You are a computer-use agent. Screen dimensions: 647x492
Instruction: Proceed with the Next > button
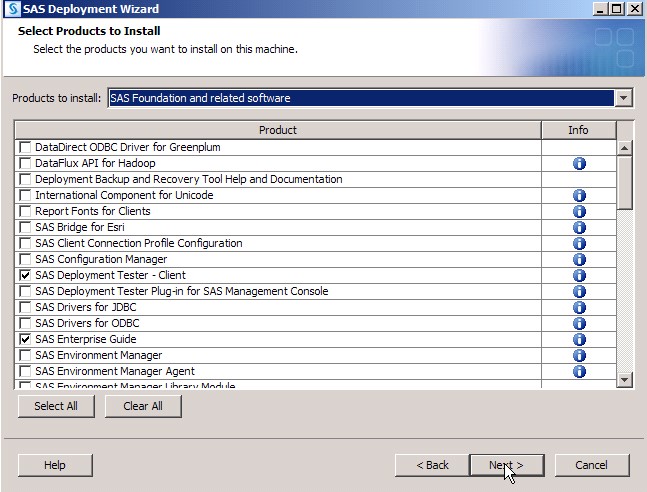(507, 465)
